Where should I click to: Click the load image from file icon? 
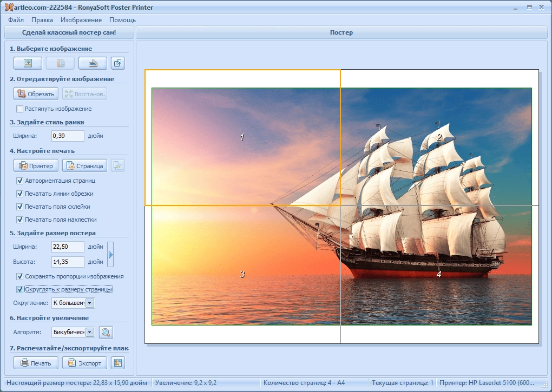pyautogui.click(x=28, y=63)
